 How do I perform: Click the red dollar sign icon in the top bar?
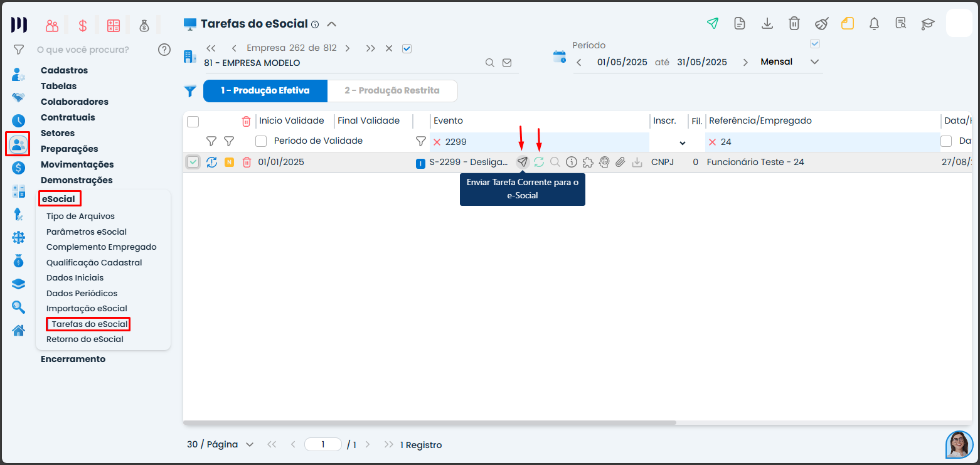[83, 26]
